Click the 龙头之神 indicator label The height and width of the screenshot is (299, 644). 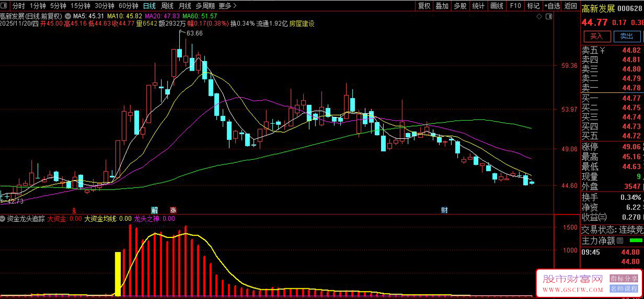point(154,219)
